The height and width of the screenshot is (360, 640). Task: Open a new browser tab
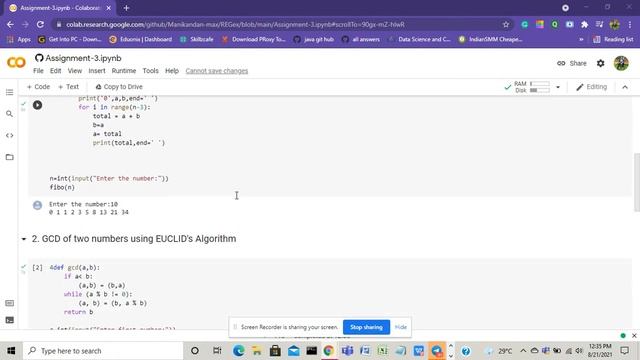(x=126, y=8)
